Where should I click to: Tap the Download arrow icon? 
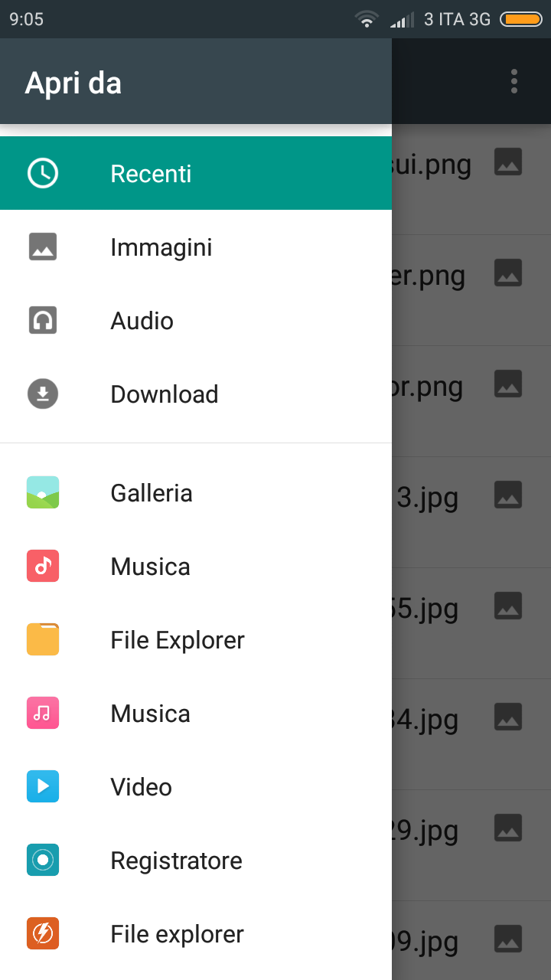[x=43, y=394]
